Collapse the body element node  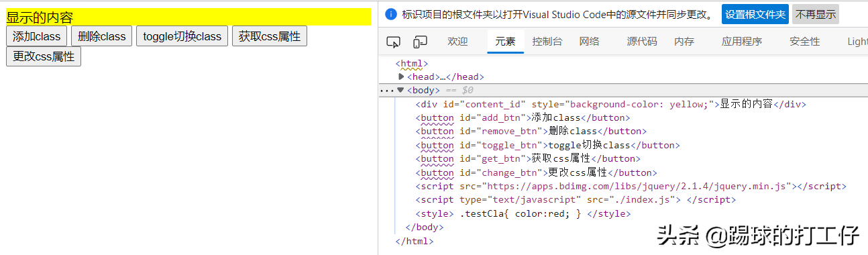[400, 90]
